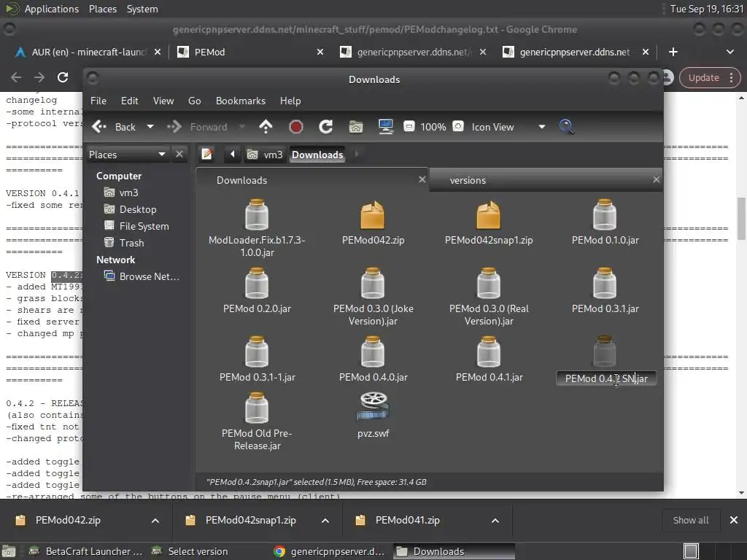
Task: Open the Bookmarks menu
Action: point(241,101)
